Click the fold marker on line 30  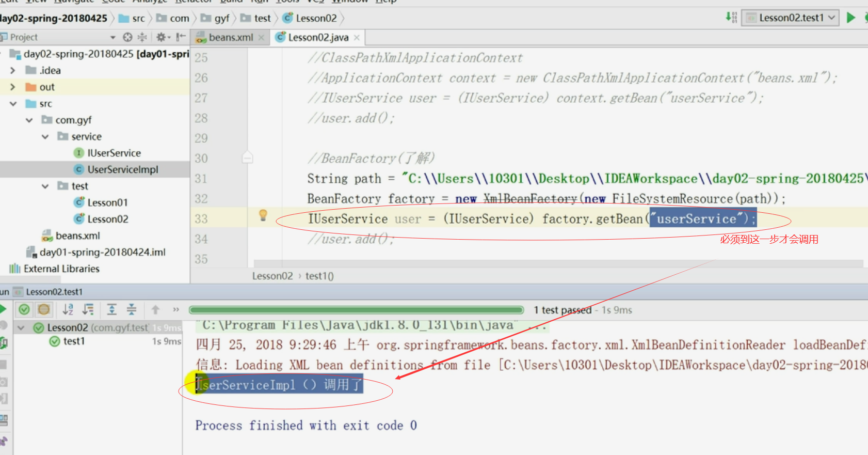(x=248, y=157)
